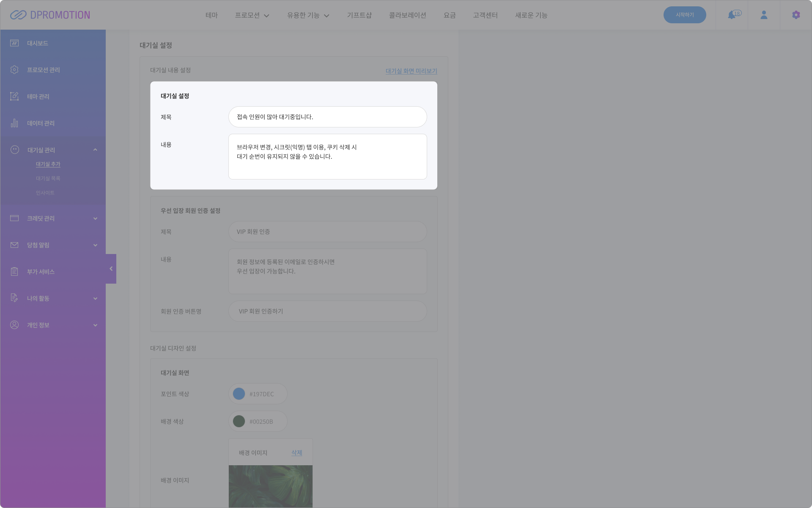Viewport: 812px width, 508px height.
Task: Click the 데이터 관리 chart icon
Action: [14, 123]
